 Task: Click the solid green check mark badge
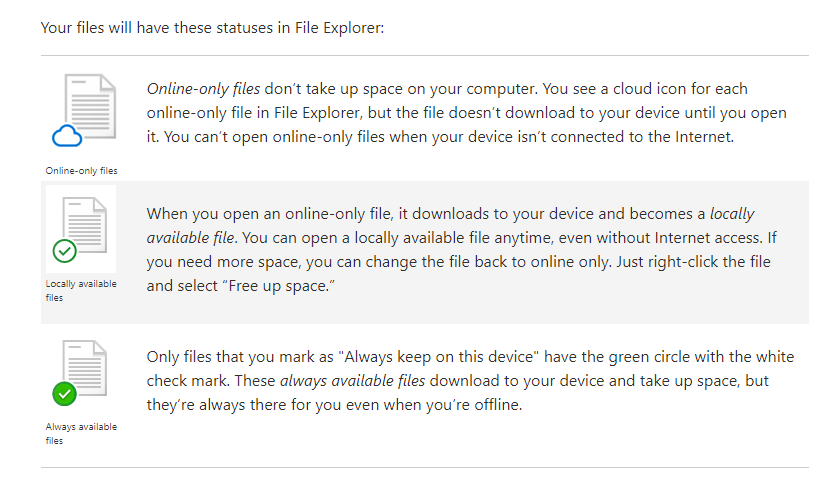pos(64,394)
